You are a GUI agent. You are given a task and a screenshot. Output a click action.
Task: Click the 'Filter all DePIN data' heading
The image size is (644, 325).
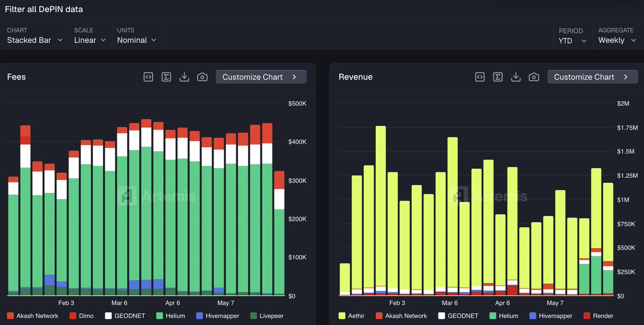pyautogui.click(x=44, y=9)
